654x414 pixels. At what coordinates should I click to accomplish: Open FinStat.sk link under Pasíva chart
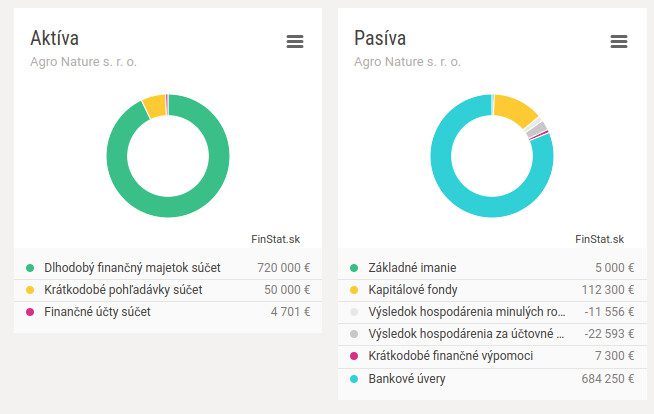[x=599, y=239]
